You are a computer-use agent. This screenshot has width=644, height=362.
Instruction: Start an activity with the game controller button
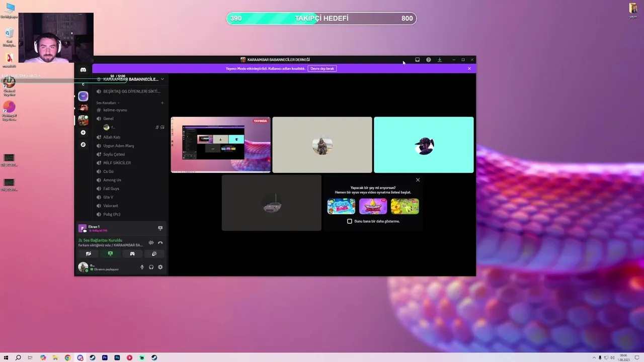[x=132, y=254]
